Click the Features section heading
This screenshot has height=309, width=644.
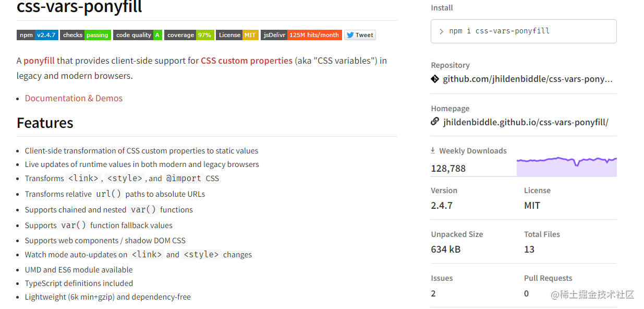45,123
